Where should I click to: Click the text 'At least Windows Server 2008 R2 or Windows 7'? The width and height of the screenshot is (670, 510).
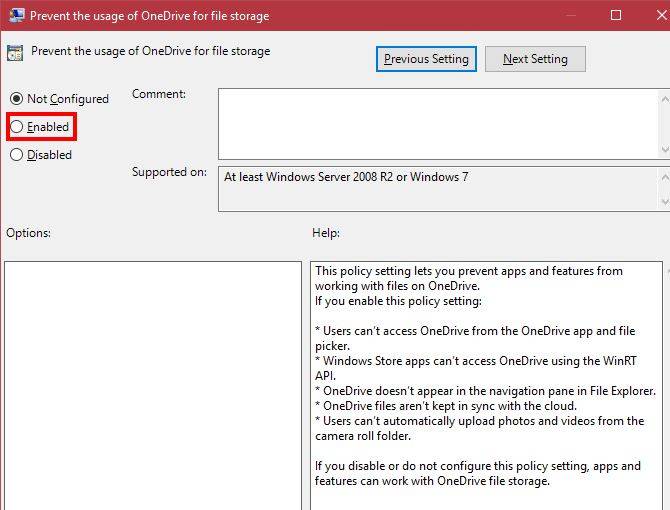pyautogui.click(x=346, y=177)
